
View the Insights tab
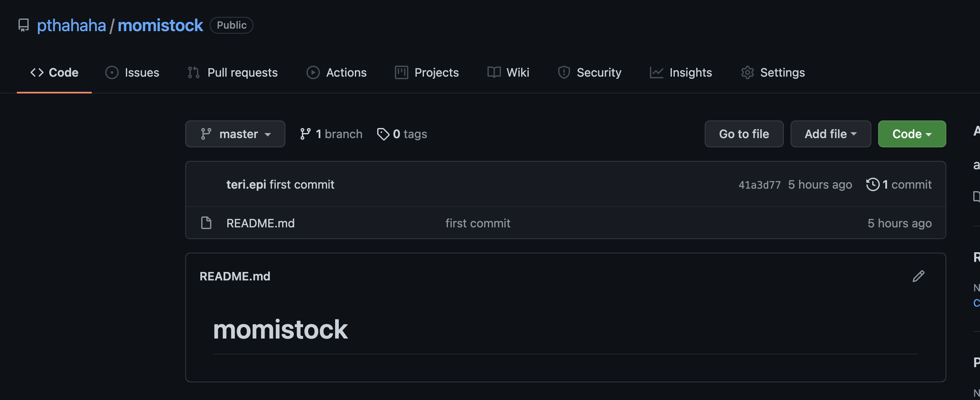[681, 72]
